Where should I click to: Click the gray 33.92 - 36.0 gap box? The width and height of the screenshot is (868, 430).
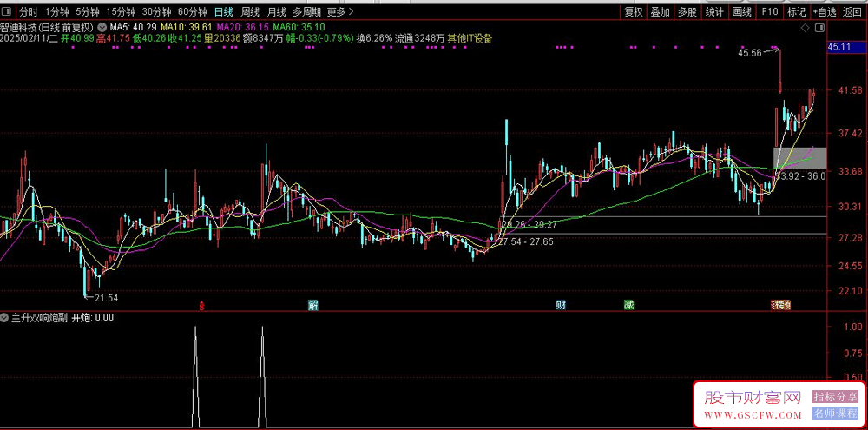pos(800,158)
